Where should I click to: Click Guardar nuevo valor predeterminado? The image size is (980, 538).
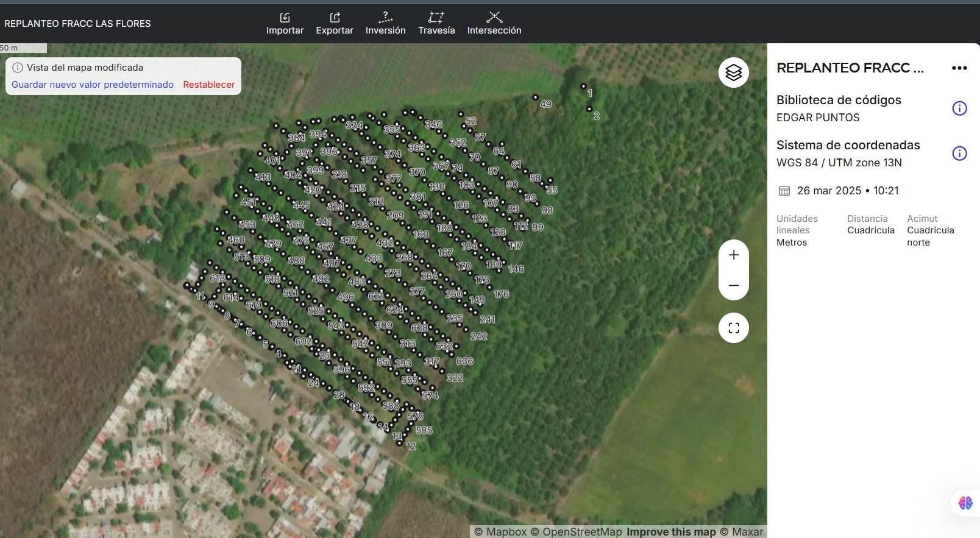[x=93, y=85]
